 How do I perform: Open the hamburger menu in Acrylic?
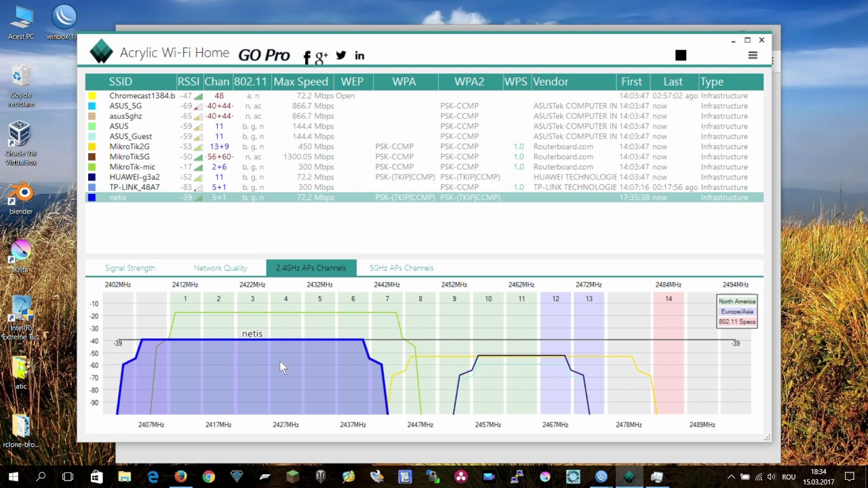[x=753, y=55]
